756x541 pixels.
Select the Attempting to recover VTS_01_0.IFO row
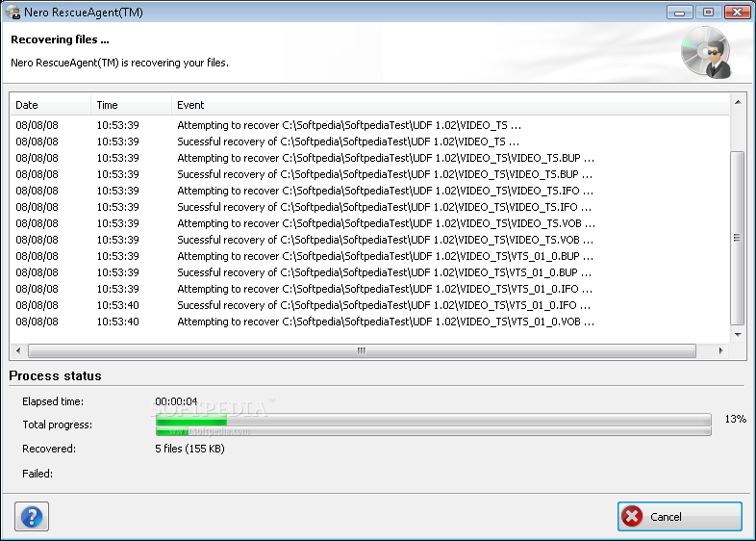[x=369, y=290]
